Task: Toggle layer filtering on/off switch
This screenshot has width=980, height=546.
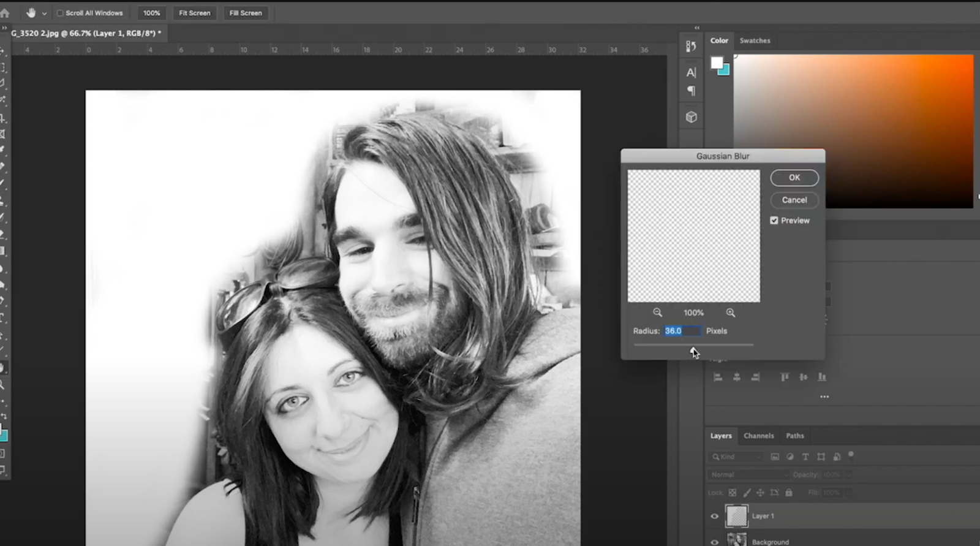Action: pyautogui.click(x=851, y=455)
